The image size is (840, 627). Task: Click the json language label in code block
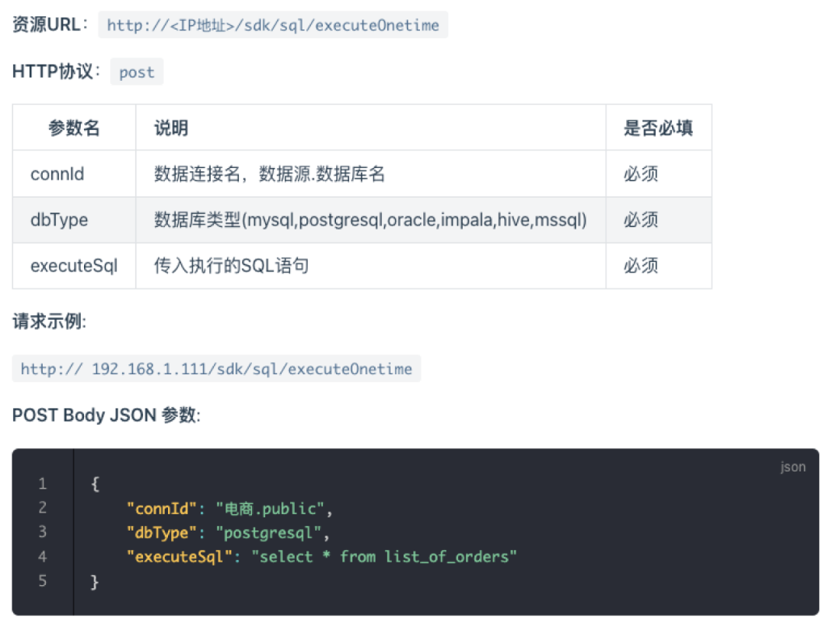(793, 467)
